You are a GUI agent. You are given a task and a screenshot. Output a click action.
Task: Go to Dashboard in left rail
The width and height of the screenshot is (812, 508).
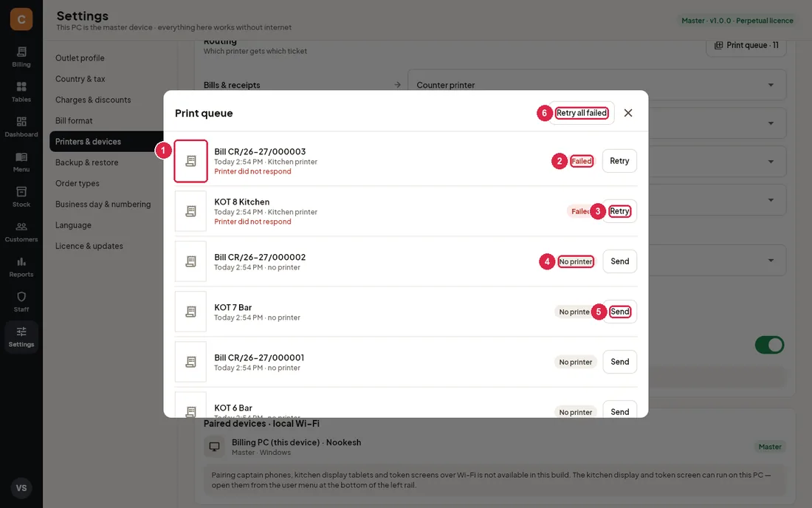point(21,127)
